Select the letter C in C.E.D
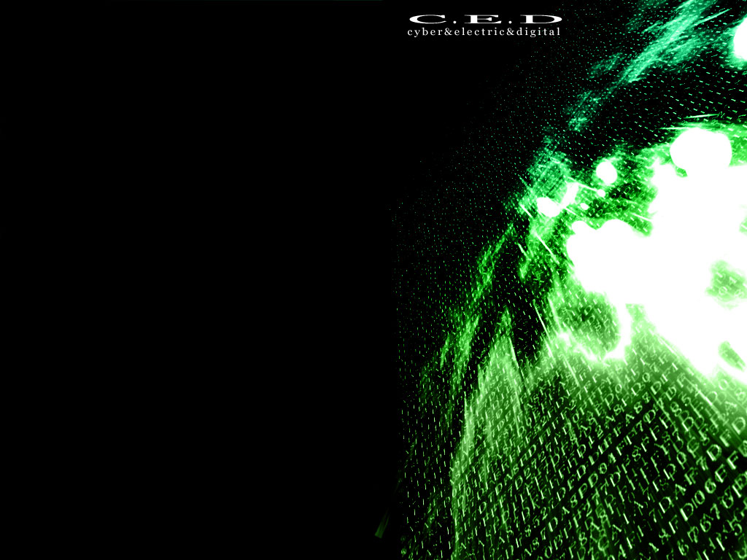 point(425,18)
